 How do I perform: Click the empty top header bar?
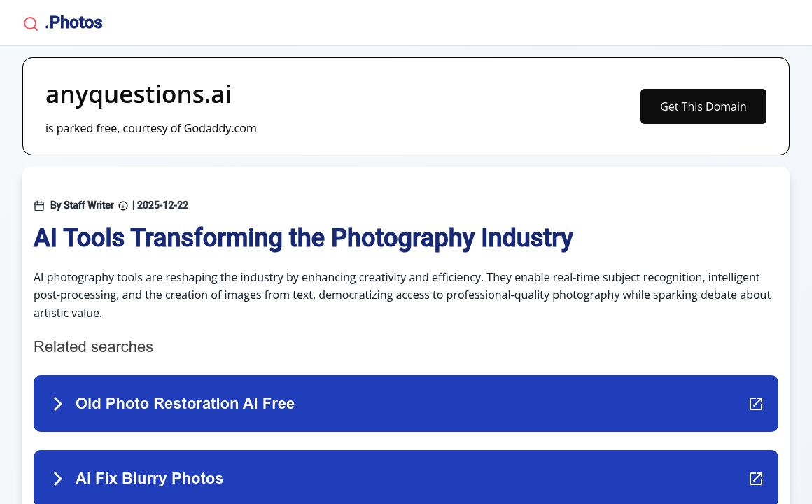(455, 23)
